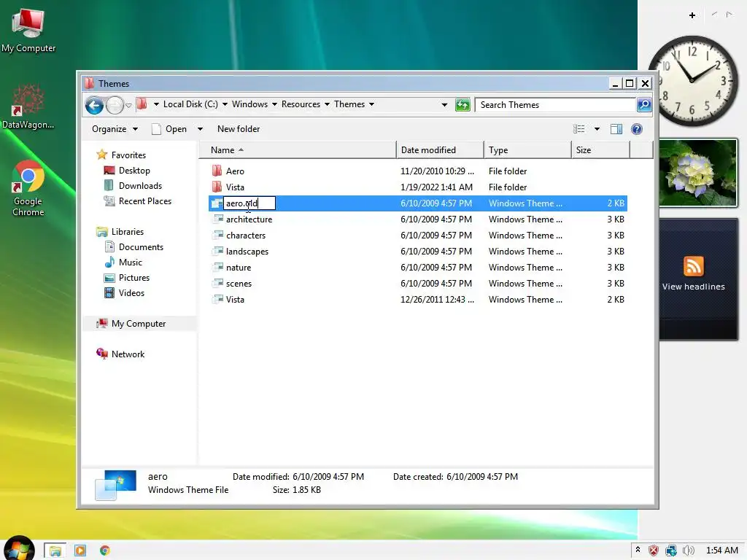Select the DataWagon desktop shortcut

pyautogui.click(x=28, y=106)
